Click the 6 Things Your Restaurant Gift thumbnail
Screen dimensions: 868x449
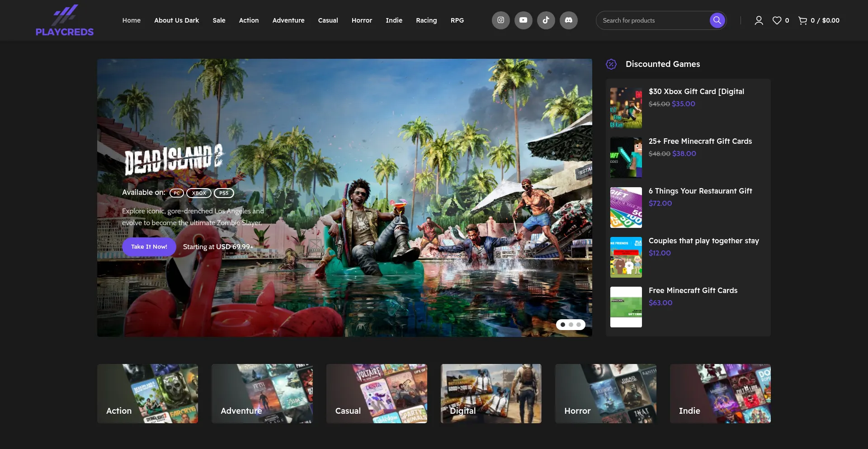coord(626,208)
